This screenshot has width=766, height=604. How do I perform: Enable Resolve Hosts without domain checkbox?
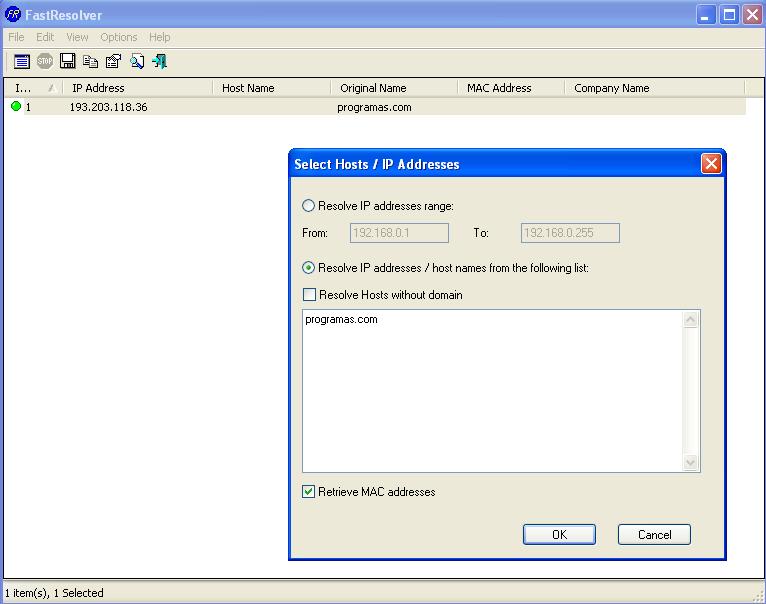[309, 295]
